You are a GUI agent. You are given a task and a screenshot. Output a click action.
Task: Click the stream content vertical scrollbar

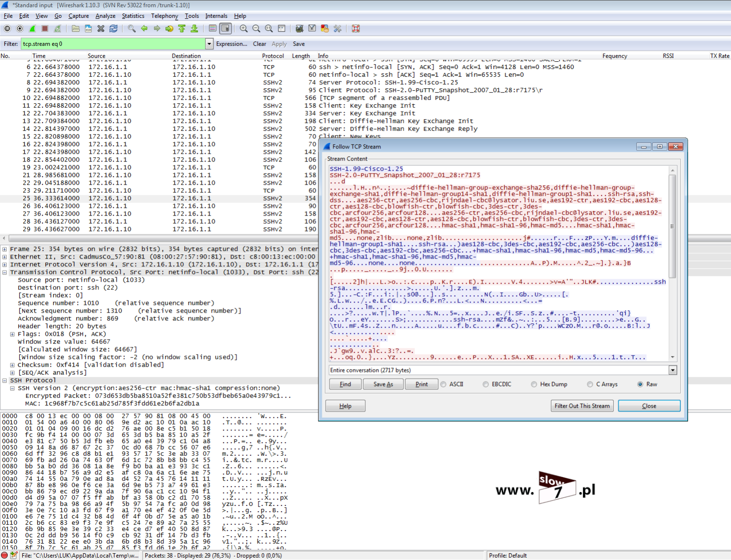click(x=673, y=226)
